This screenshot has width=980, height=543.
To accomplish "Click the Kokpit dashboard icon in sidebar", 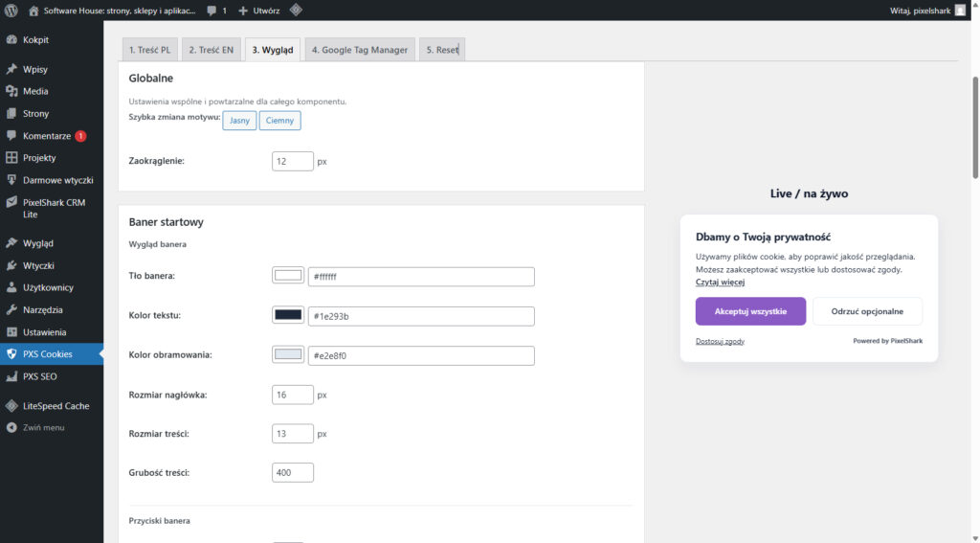I will (x=11, y=40).
